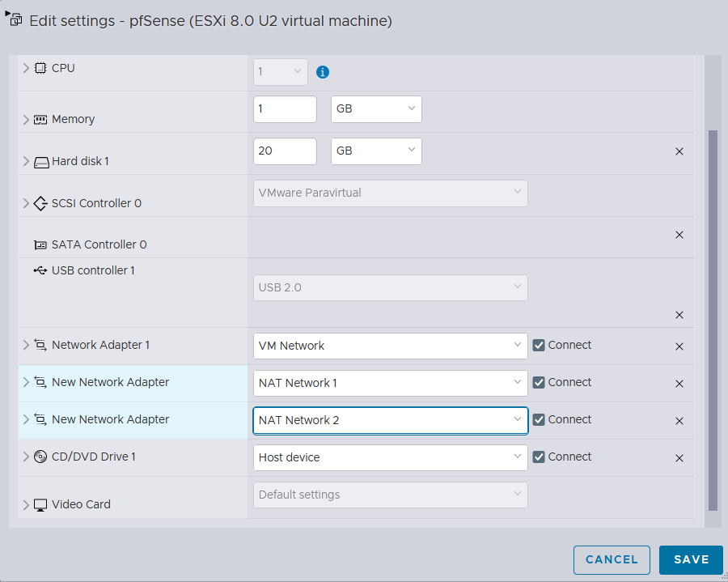Click the Memory size input field

point(285,109)
